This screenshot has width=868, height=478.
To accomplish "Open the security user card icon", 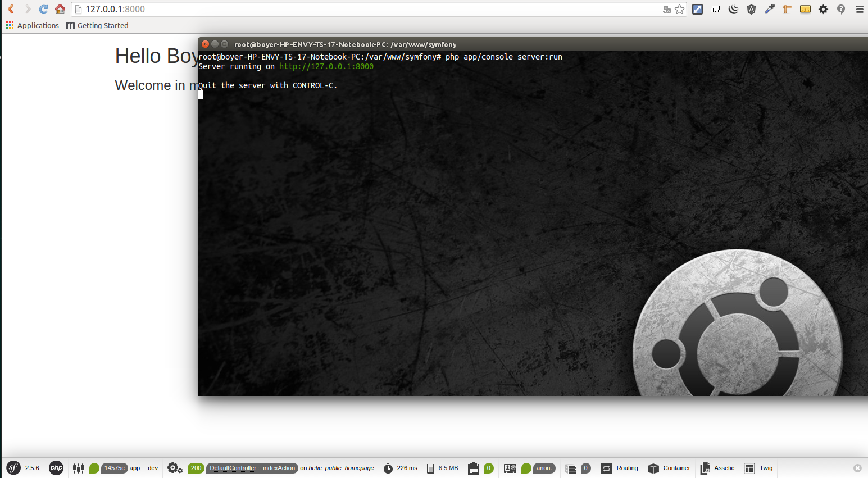I will tap(510, 468).
